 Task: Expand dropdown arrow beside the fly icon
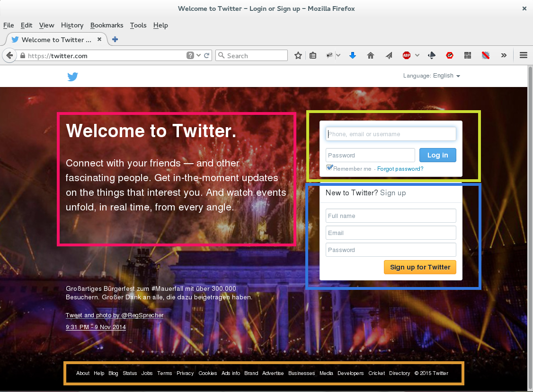(338, 55)
